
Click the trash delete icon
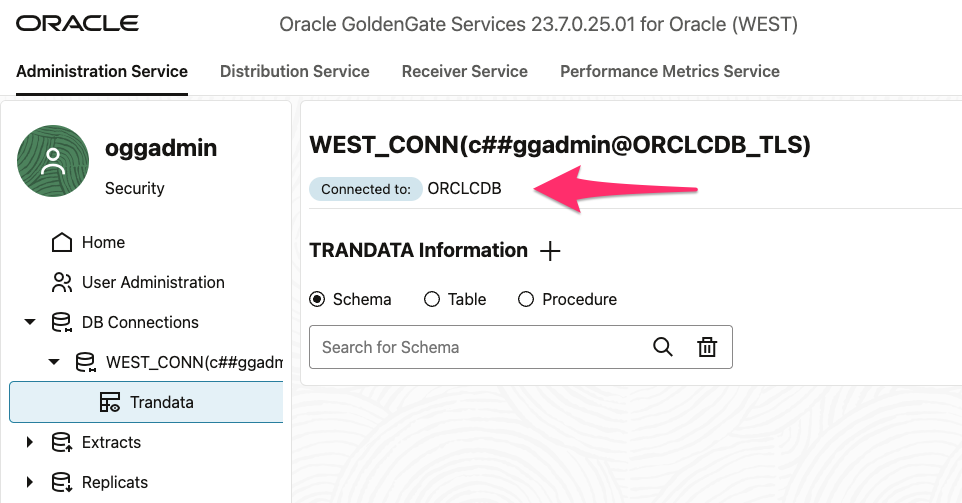pos(707,347)
